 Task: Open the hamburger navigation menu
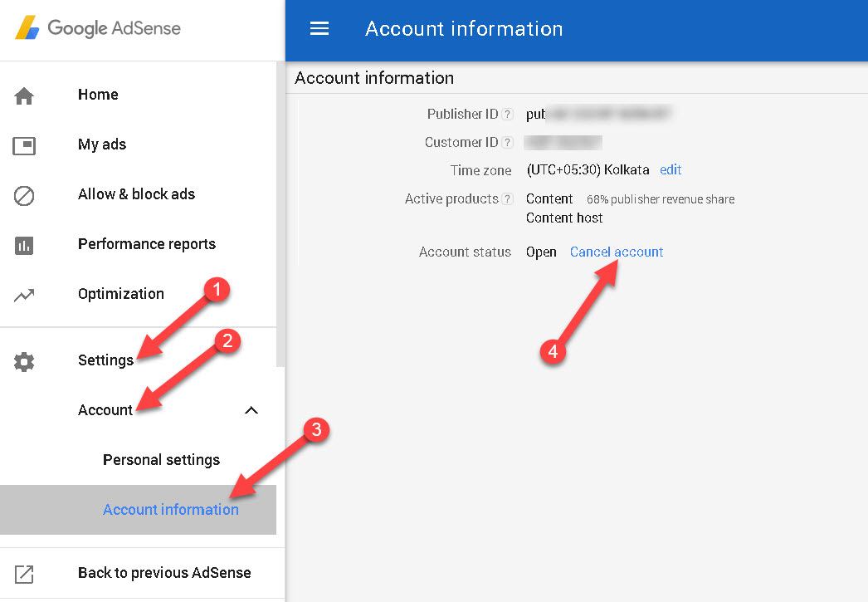pyautogui.click(x=319, y=27)
